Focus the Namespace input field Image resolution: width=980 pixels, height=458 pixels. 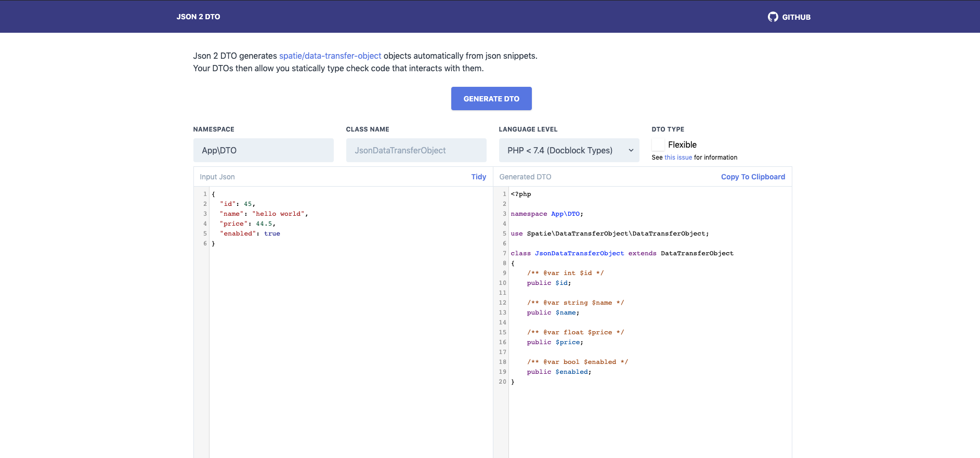[263, 150]
